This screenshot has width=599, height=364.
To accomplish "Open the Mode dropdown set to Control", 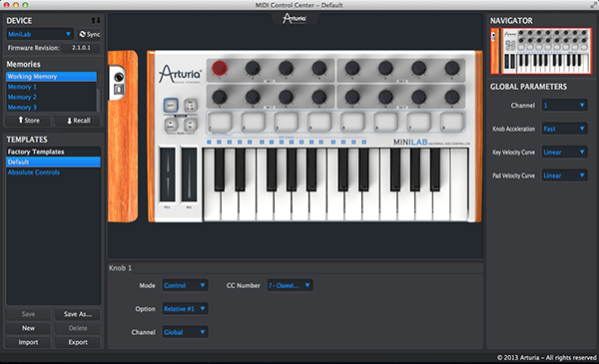I will click(185, 285).
